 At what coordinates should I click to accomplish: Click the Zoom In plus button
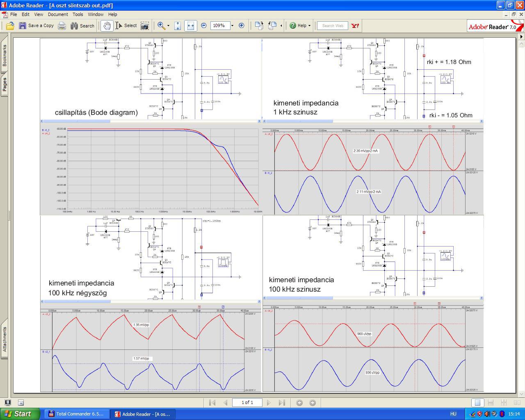click(x=242, y=25)
